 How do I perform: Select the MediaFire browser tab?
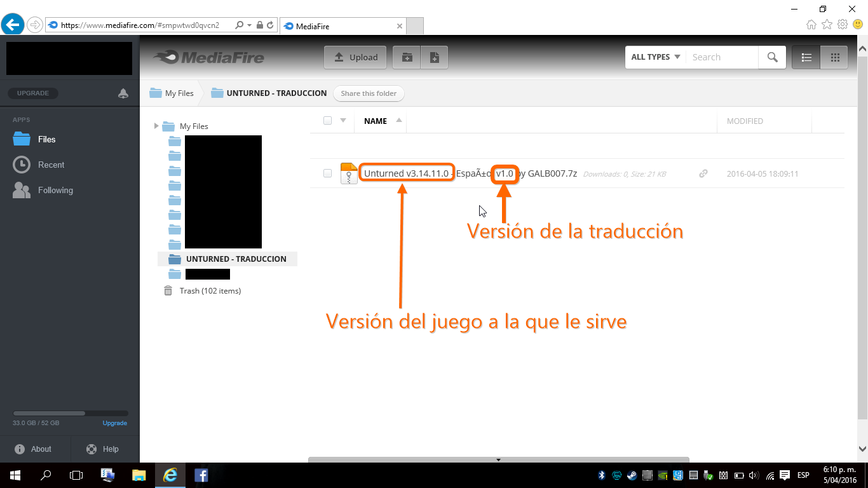coord(342,26)
